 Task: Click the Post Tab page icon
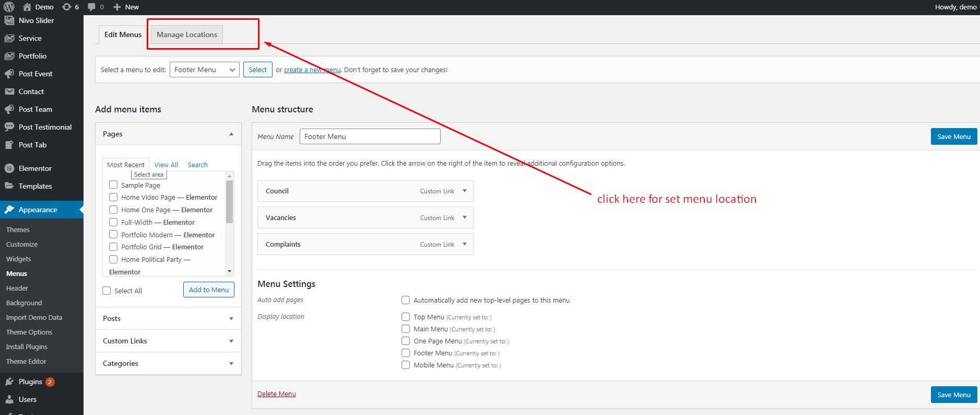(x=9, y=145)
